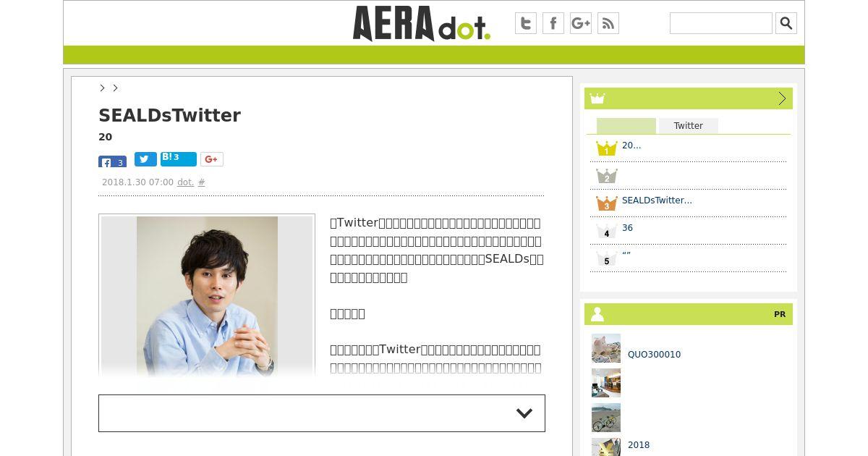The image size is (868, 456).
Task: Open the RSS feed icon
Action: tap(608, 23)
